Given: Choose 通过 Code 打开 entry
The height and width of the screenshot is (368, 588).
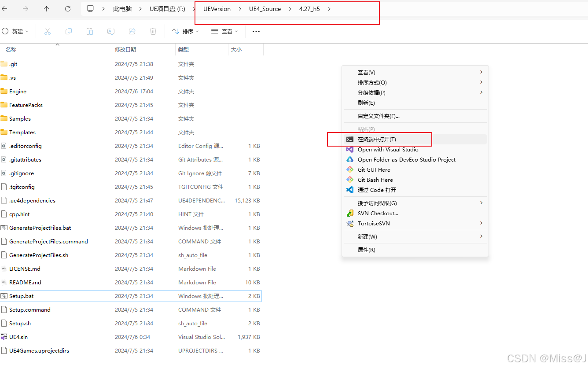Looking at the screenshot, I should tap(415, 190).
